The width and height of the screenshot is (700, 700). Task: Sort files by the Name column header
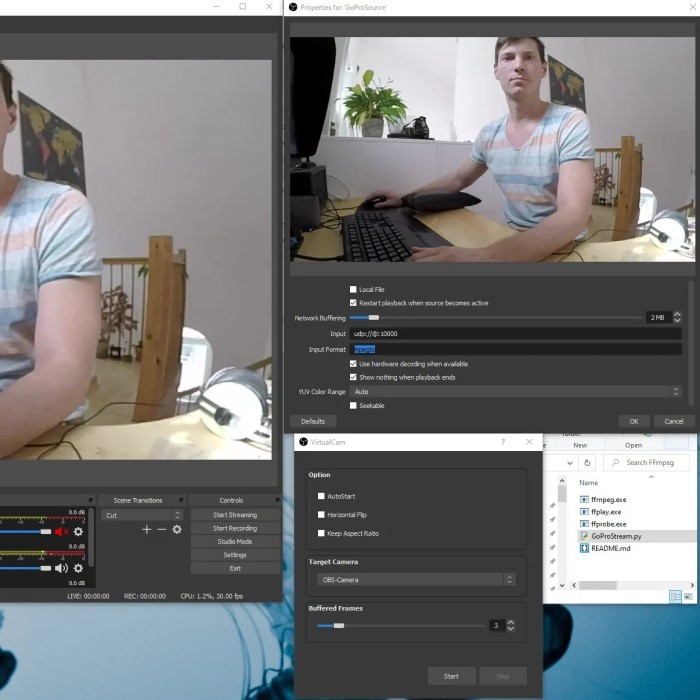click(x=588, y=483)
